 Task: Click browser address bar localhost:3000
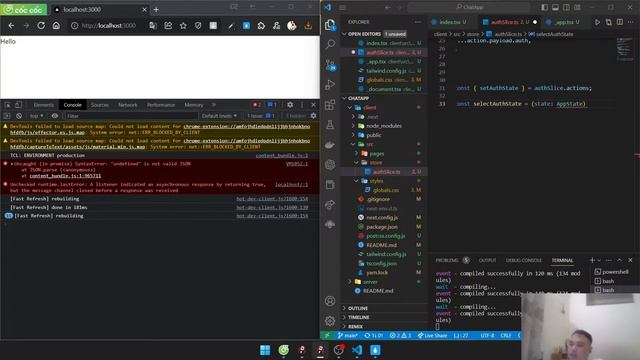pyautogui.click(x=109, y=26)
